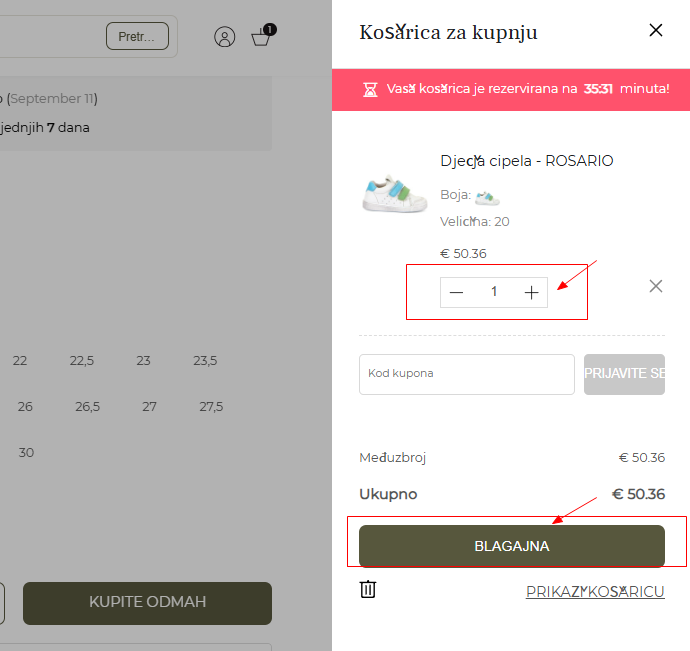690x651 pixels.
Task: Select the shoe colour swatch
Action: 487,196
